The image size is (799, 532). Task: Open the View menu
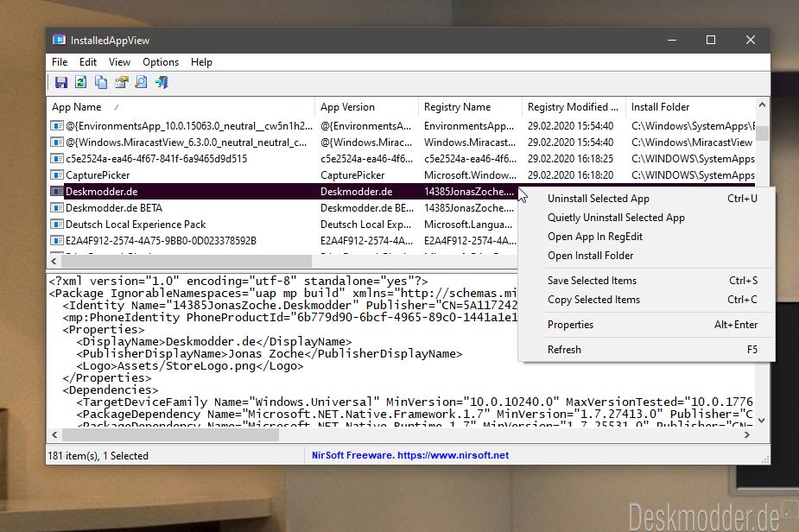coord(119,62)
